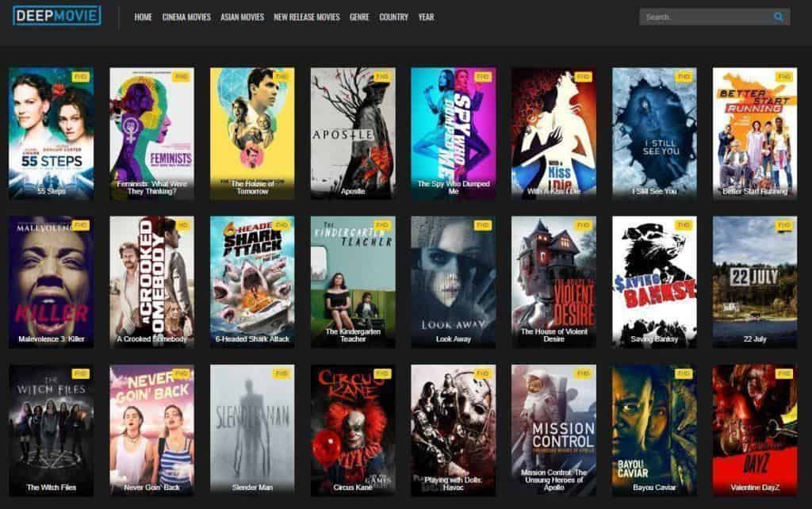Click the DeepMovie logo

(x=57, y=16)
